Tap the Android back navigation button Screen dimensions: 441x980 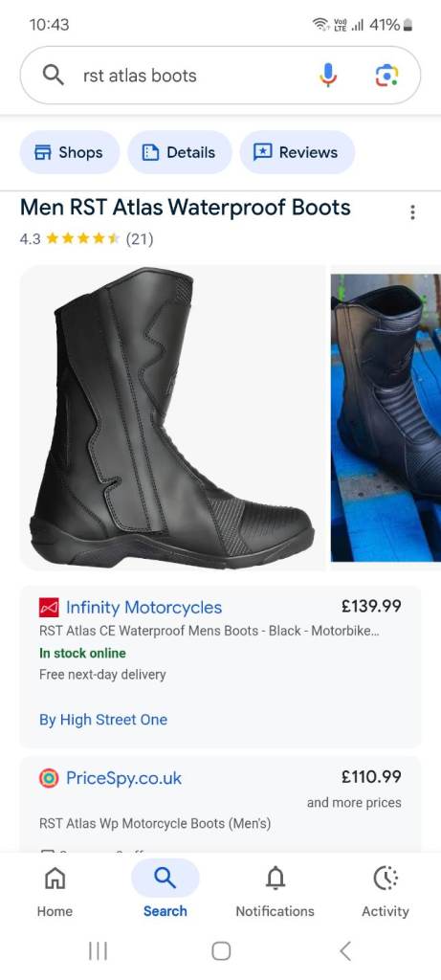pos(344,951)
